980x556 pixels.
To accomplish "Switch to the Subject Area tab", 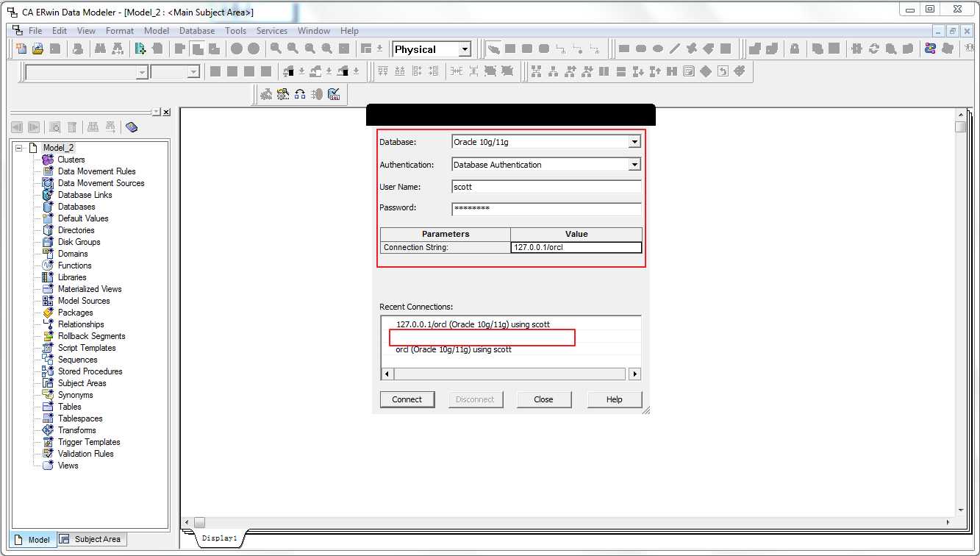I will click(x=91, y=539).
